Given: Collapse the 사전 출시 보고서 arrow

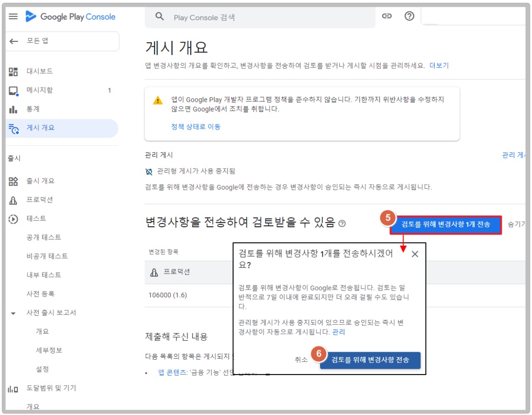Looking at the screenshot, I should (x=13, y=313).
